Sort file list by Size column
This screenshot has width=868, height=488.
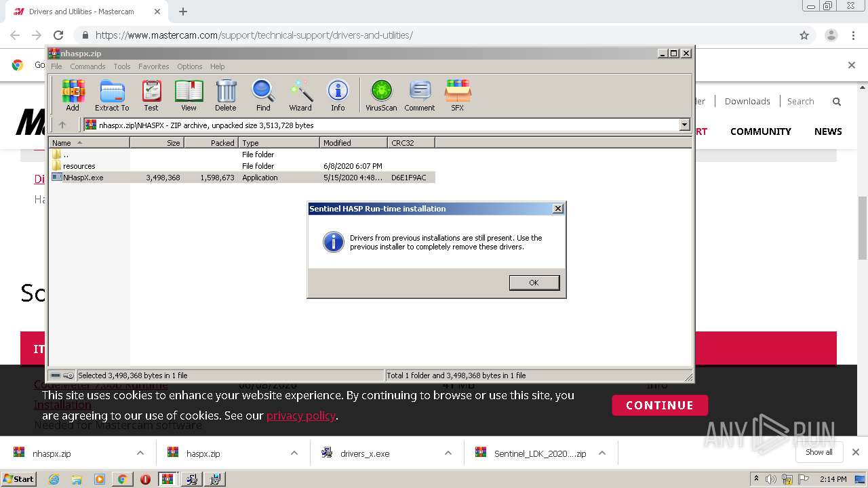coord(157,143)
